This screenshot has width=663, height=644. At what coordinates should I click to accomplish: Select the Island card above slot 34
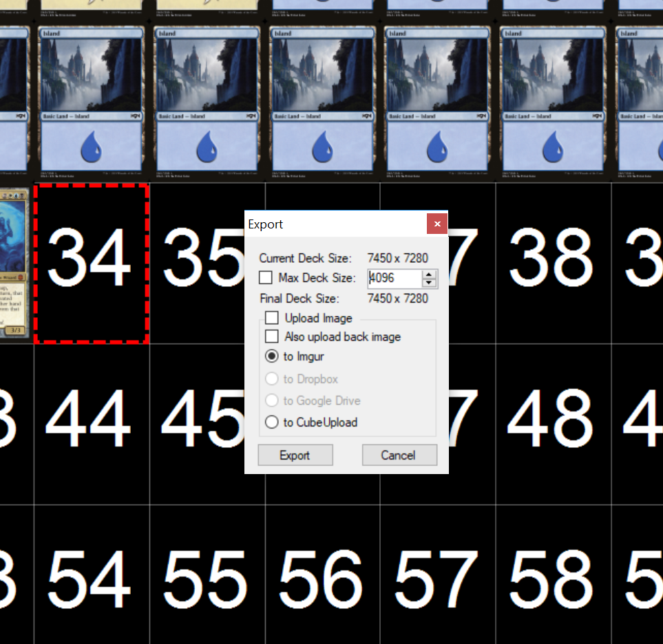pos(92,101)
